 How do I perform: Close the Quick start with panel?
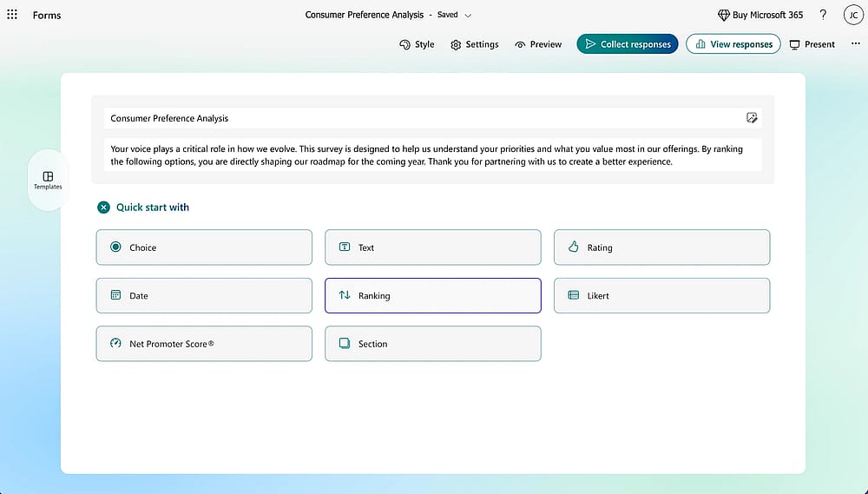tap(103, 207)
